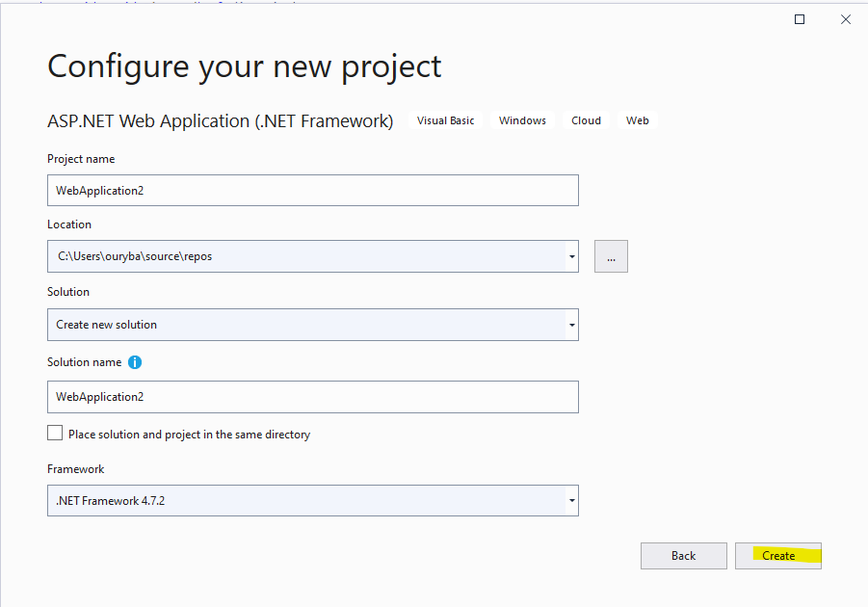Screen dimensions: 868x607
Task: Maximize the dialog window
Action: (800, 19)
